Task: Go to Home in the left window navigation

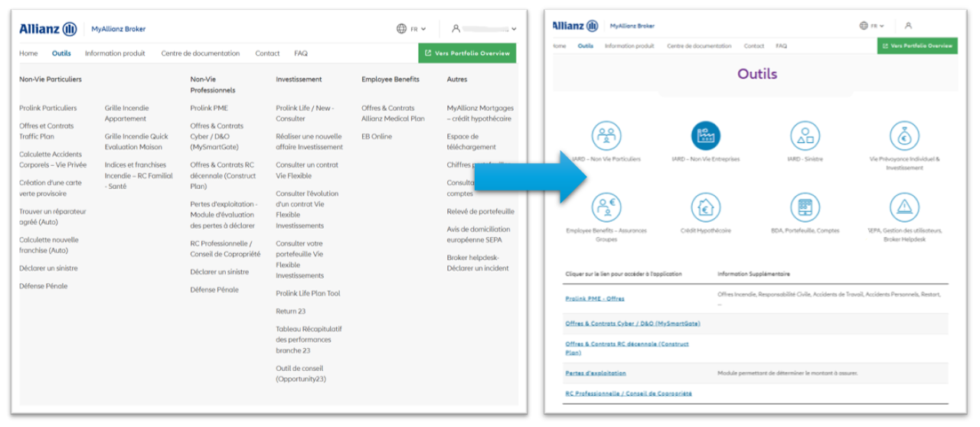Action: [x=28, y=54]
